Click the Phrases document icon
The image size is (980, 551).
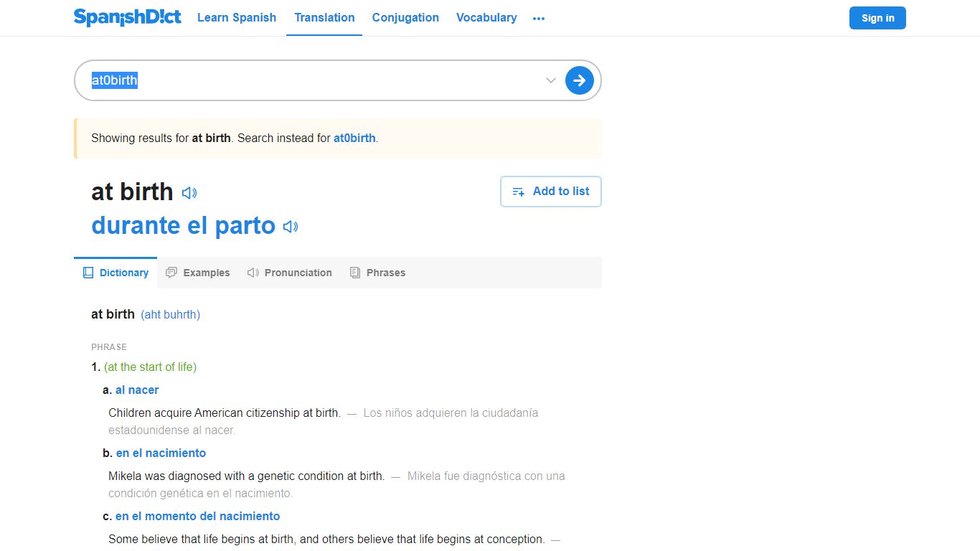point(355,273)
